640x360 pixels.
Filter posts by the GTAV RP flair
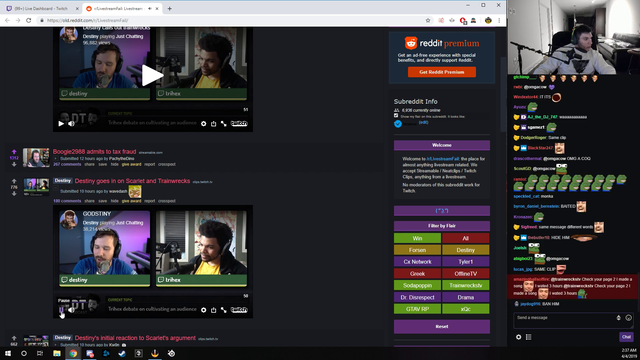(x=417, y=309)
